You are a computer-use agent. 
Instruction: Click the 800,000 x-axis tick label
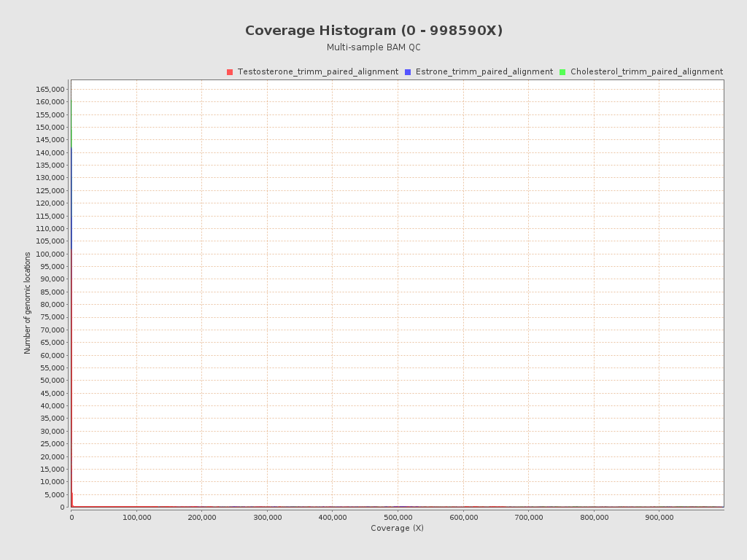pyautogui.click(x=594, y=518)
